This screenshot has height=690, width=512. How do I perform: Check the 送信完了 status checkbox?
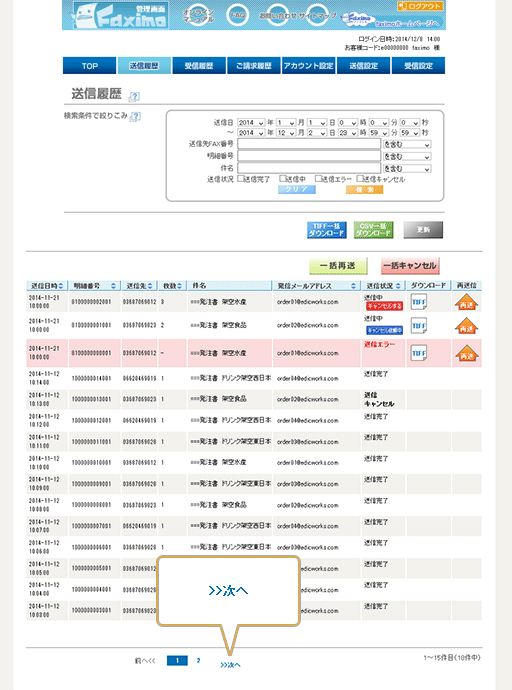(x=241, y=179)
